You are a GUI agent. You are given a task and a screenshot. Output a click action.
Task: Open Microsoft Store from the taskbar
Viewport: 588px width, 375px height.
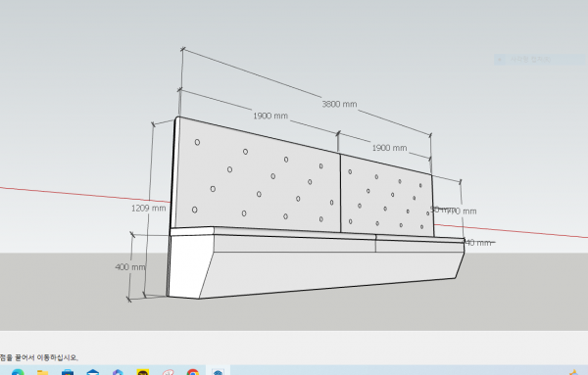click(x=68, y=372)
